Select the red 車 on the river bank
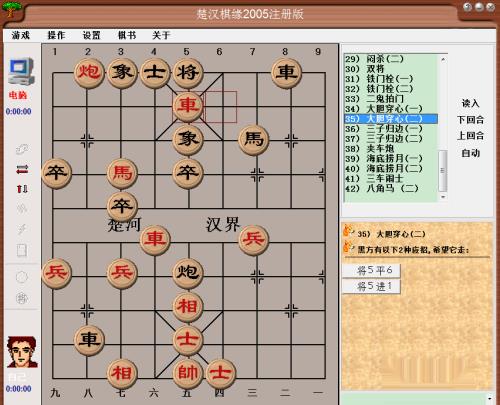The width and height of the screenshot is (500, 405). pyautogui.click(x=155, y=240)
